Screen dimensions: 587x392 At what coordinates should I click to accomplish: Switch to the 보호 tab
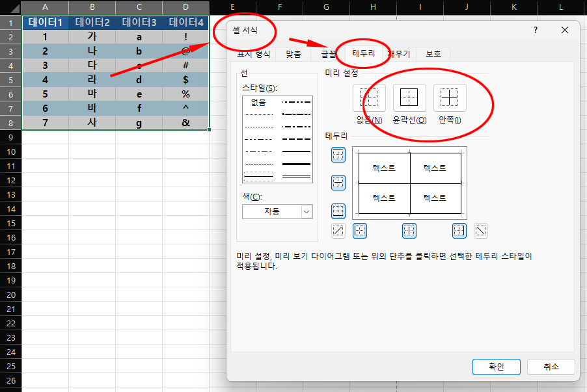click(433, 54)
